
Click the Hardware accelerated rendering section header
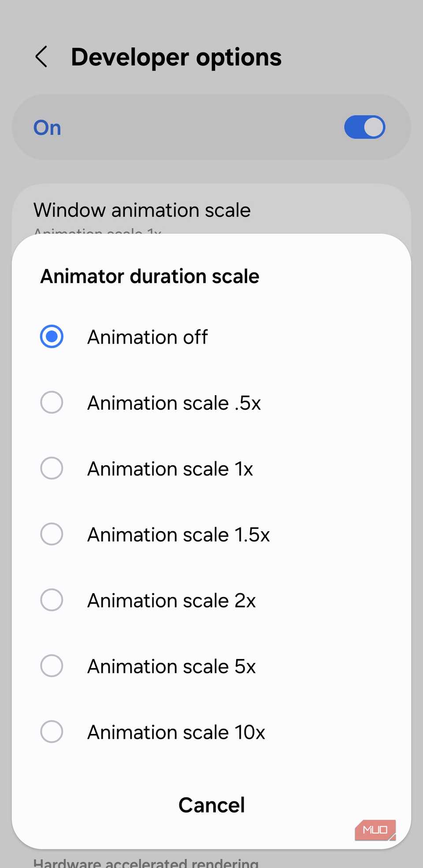coord(146,862)
